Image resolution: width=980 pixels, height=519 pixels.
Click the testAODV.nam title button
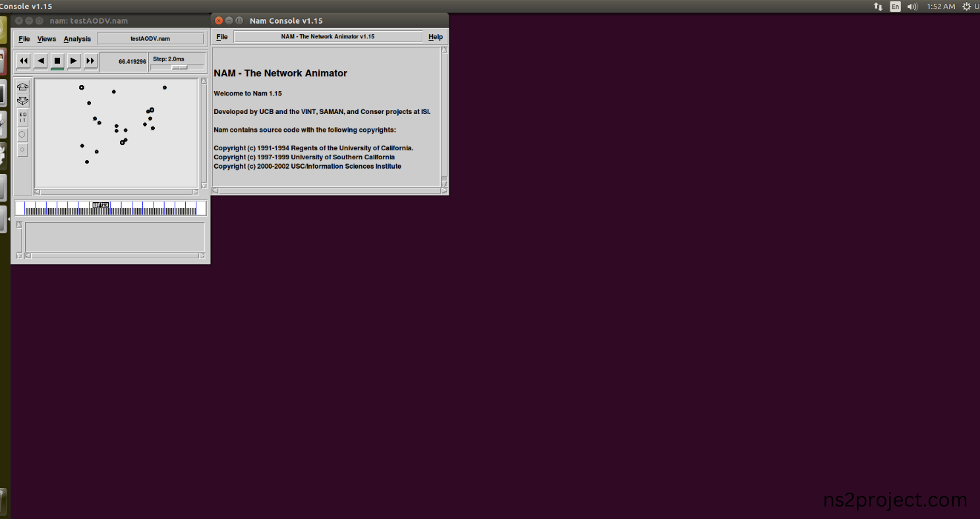click(x=150, y=39)
